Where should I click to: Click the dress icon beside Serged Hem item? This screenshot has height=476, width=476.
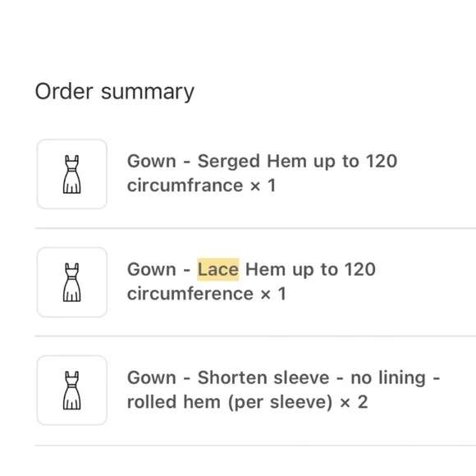(72, 174)
